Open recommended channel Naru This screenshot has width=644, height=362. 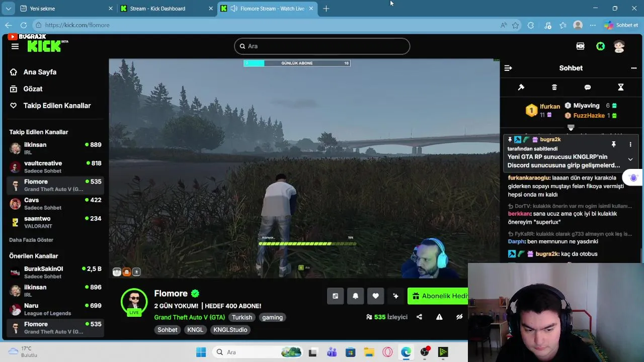55,309
